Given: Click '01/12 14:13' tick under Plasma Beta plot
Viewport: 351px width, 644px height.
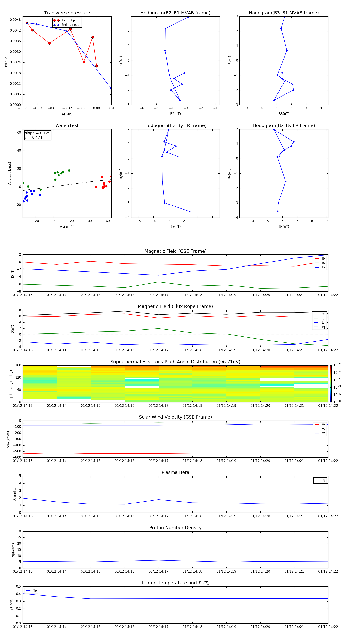Looking at the screenshot, I should (x=23, y=516).
